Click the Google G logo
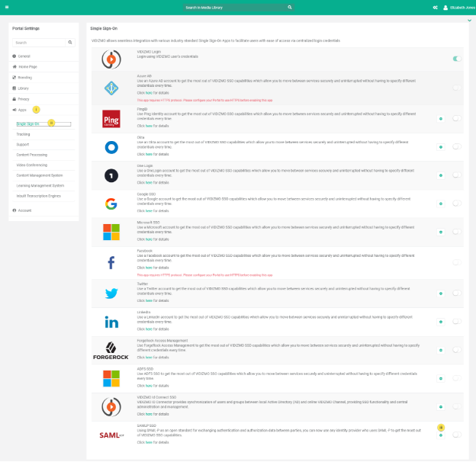Image resolution: width=476 pixels, height=462 pixels. pos(111,204)
